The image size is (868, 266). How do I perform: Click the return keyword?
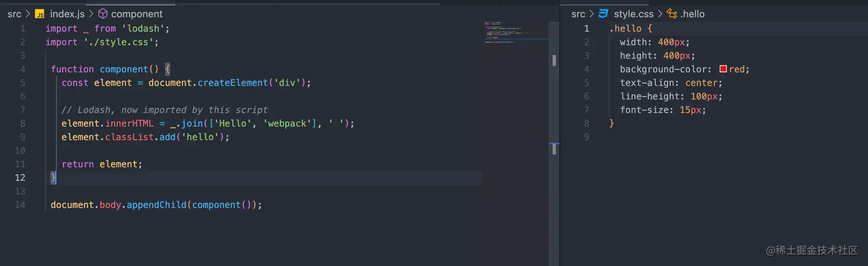[77, 164]
